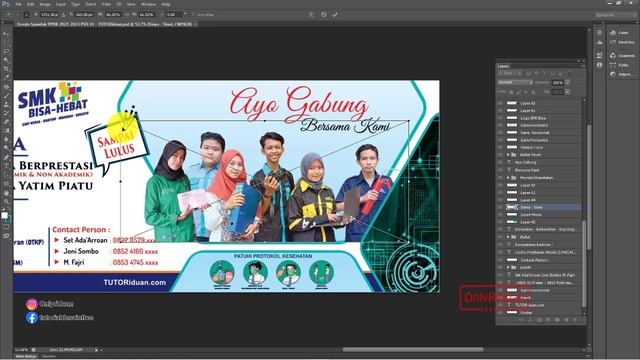Viewport: 640px width, 360px height.
Task: Select the Pen tool
Action: pyautogui.click(x=6, y=157)
